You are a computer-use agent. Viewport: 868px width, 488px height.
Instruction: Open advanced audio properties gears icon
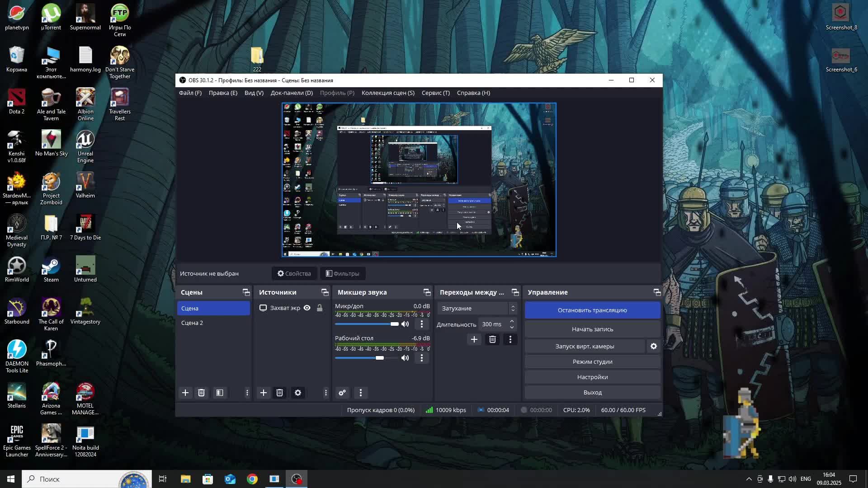(x=342, y=393)
